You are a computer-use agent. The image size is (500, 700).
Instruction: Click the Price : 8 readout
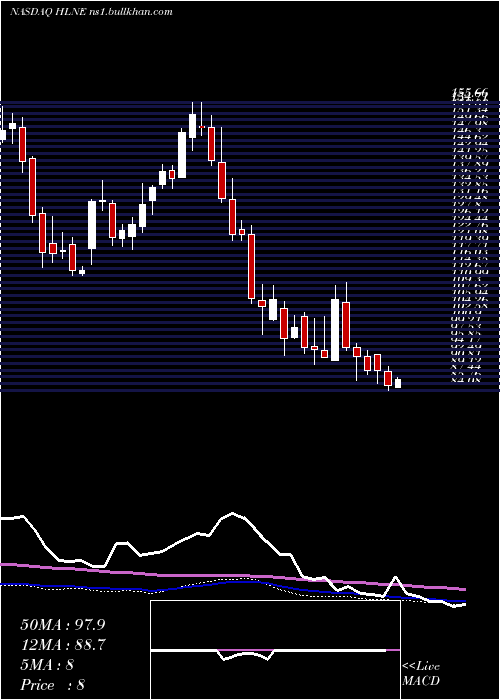point(53,685)
